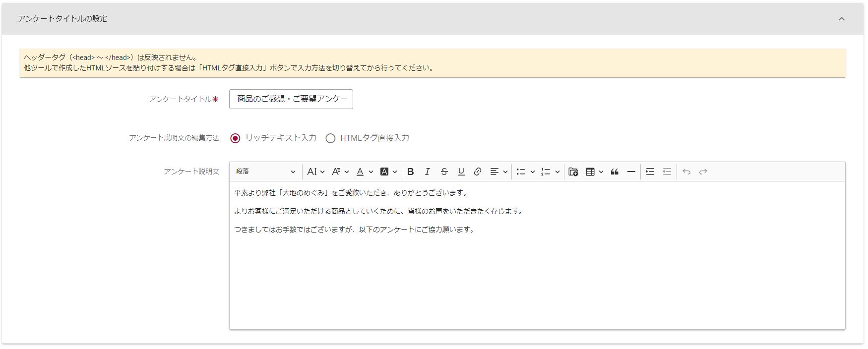868x349 pixels.
Task: Open the font color picker
Action: pos(364,172)
